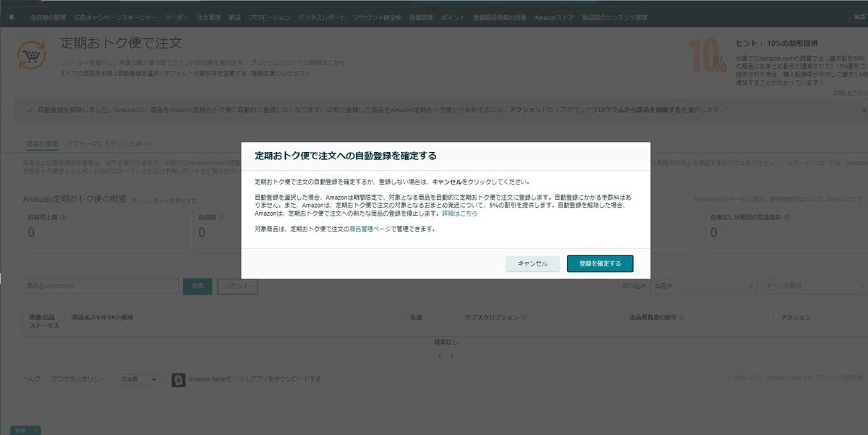Click the キャンセル button in dialog
This screenshot has width=868, height=435.
click(x=532, y=263)
